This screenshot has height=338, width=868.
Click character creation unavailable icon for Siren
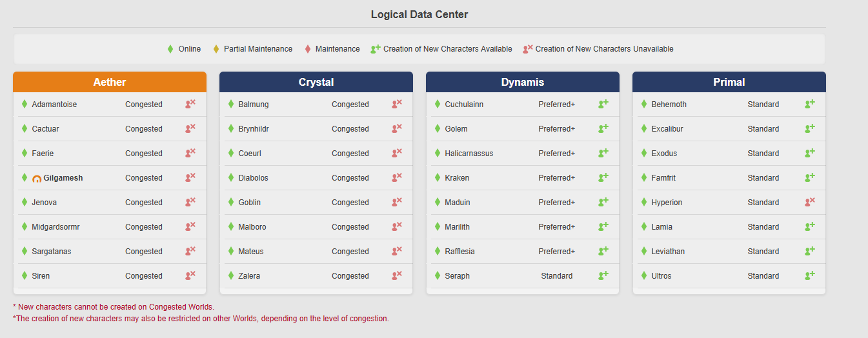click(x=190, y=275)
